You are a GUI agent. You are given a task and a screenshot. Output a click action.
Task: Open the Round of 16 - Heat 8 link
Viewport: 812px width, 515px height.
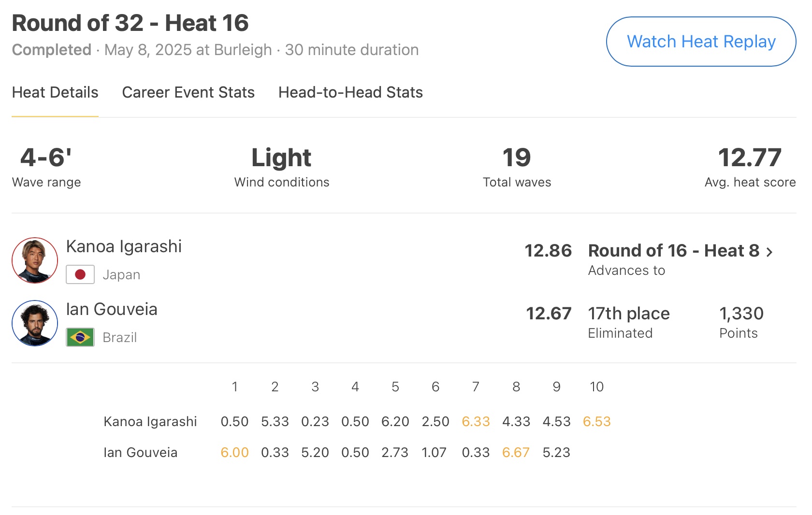(673, 251)
